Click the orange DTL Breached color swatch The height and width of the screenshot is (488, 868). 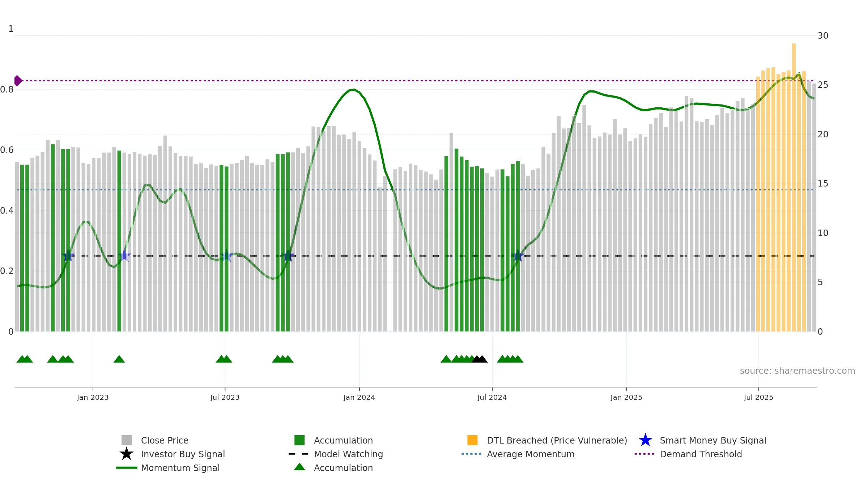coord(472,440)
